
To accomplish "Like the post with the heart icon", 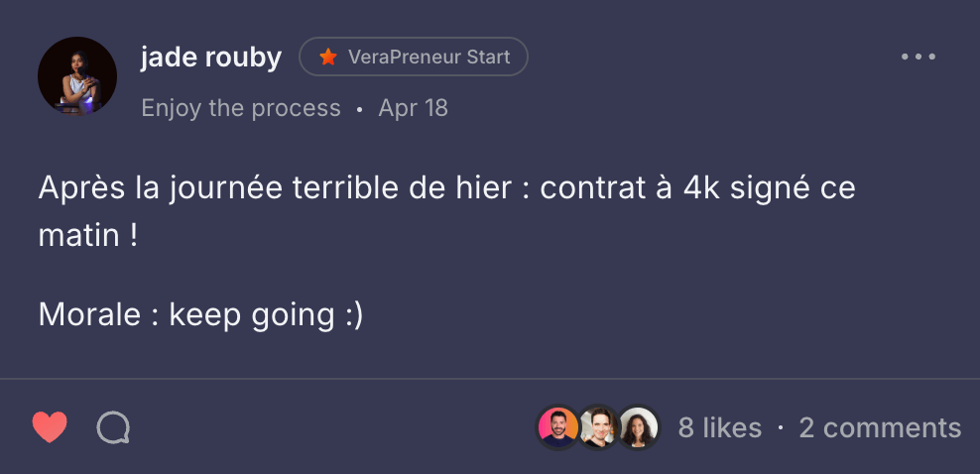I will point(50,427).
